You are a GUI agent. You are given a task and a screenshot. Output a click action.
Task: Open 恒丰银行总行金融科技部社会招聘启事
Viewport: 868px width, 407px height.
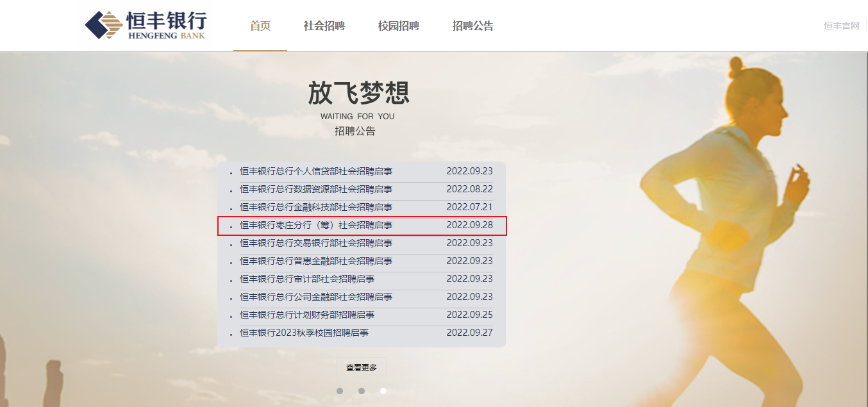316,207
